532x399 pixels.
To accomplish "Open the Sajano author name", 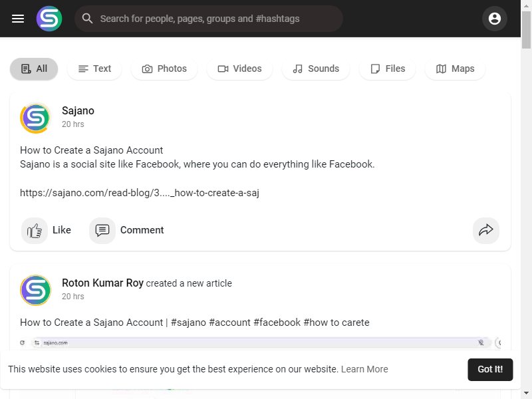I will (x=78, y=110).
